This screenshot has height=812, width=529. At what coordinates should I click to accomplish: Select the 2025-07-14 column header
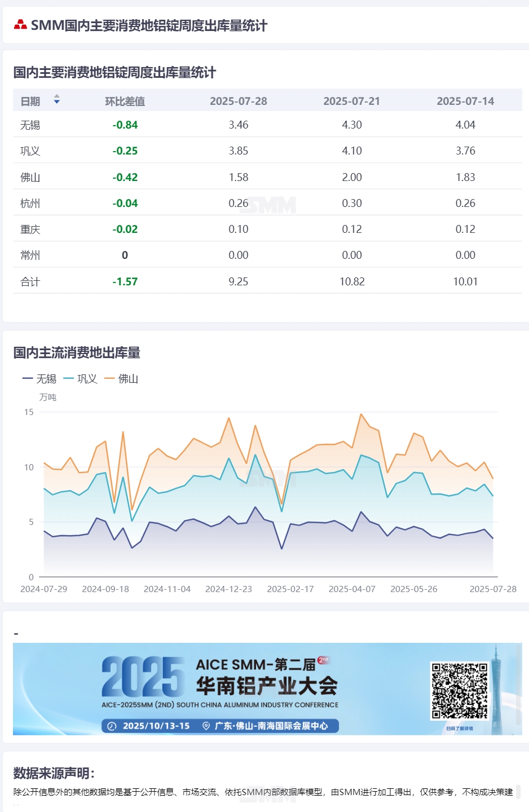465,101
